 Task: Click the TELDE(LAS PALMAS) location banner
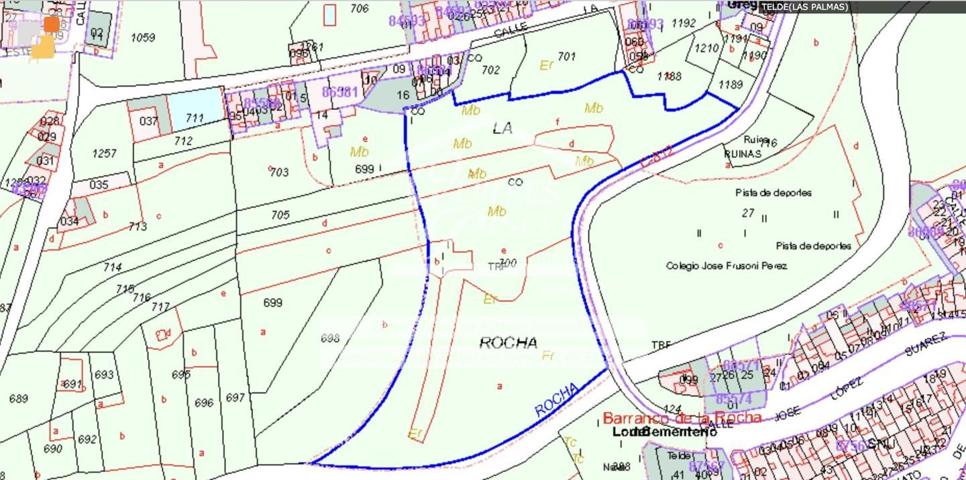point(805,7)
